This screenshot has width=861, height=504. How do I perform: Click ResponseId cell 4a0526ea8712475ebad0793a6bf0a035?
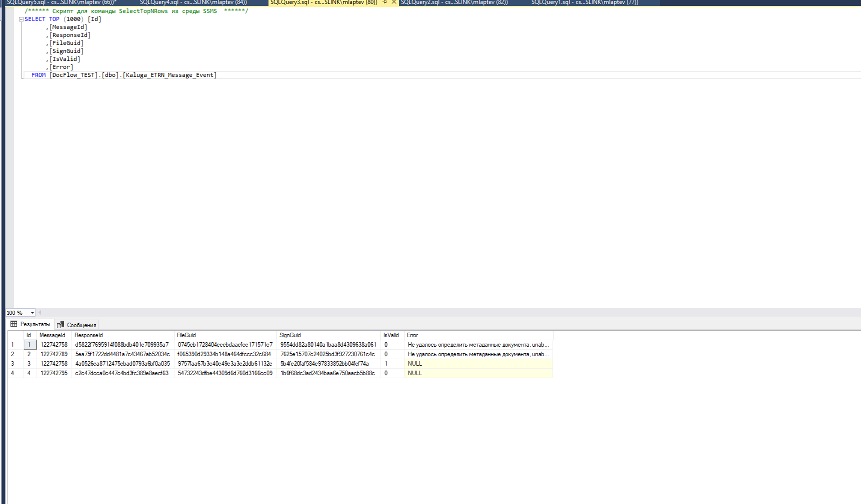123,364
